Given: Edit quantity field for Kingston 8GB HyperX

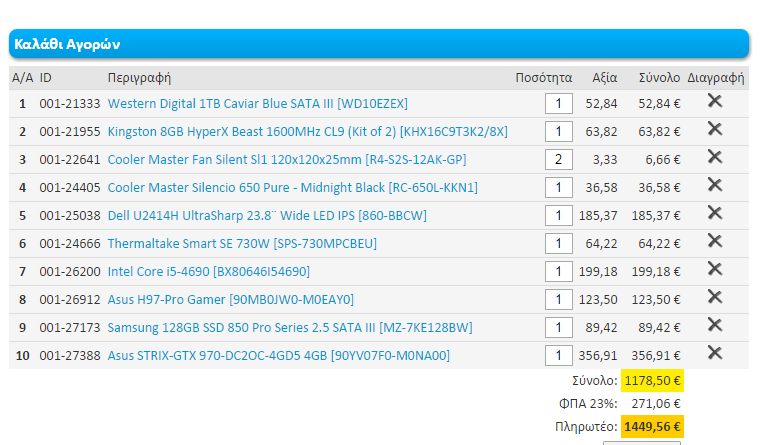Looking at the screenshot, I should pos(559,132).
